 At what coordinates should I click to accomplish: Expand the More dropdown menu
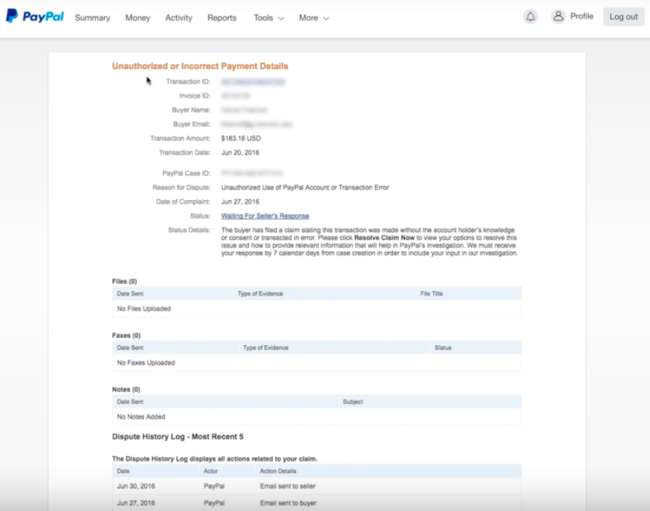pos(313,18)
